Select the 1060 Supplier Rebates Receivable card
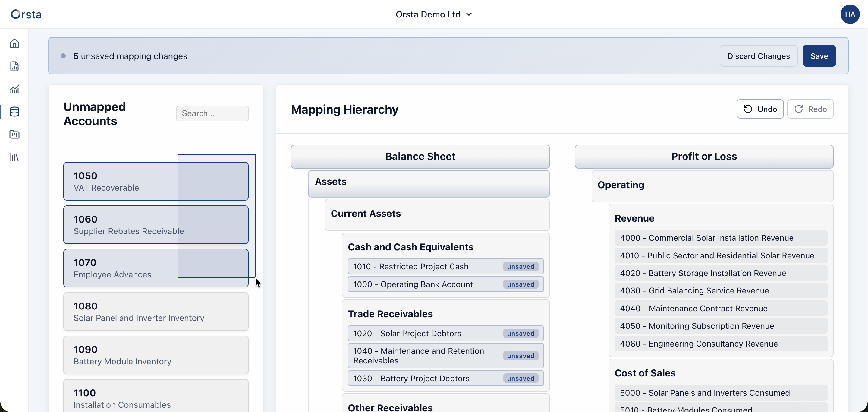Viewport: 868px width, 412px height. 156,225
